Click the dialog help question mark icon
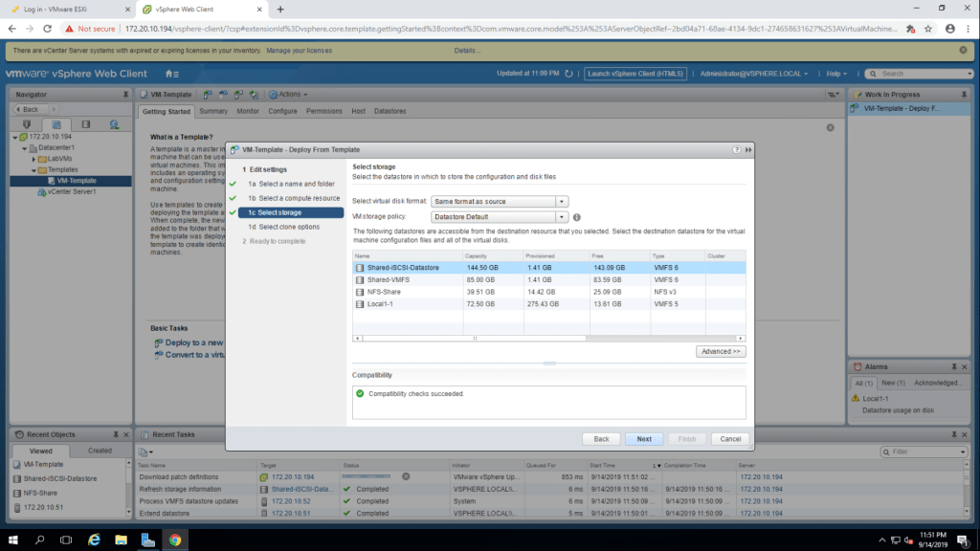 736,150
